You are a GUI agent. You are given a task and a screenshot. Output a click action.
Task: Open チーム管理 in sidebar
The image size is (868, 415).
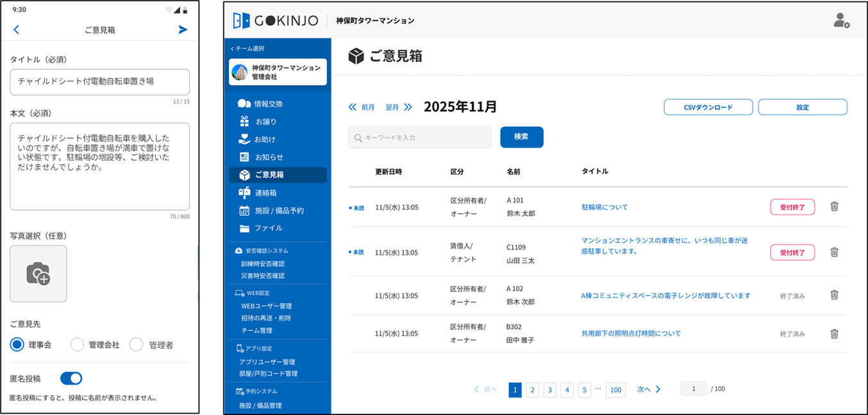click(257, 330)
